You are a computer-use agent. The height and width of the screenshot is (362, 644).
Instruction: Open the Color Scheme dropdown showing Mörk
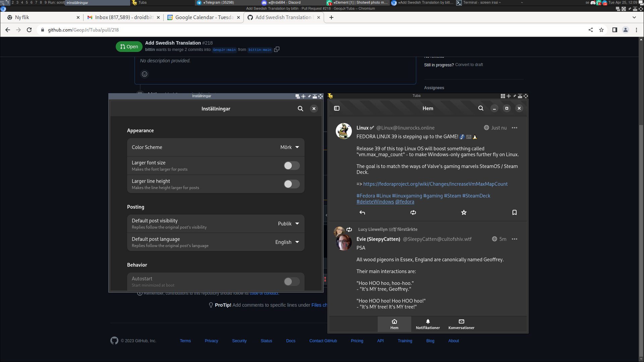(289, 147)
